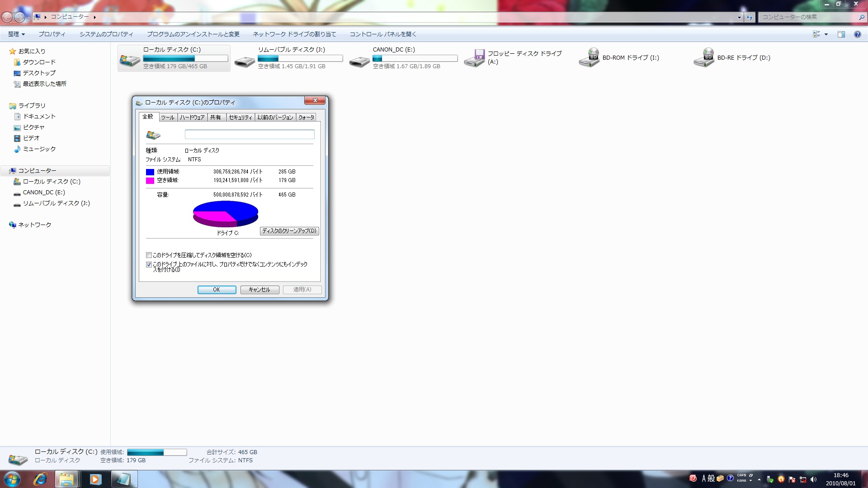Click the CANON_DC (E:) drive icon
This screenshot has height=488, width=868.
[x=360, y=61]
